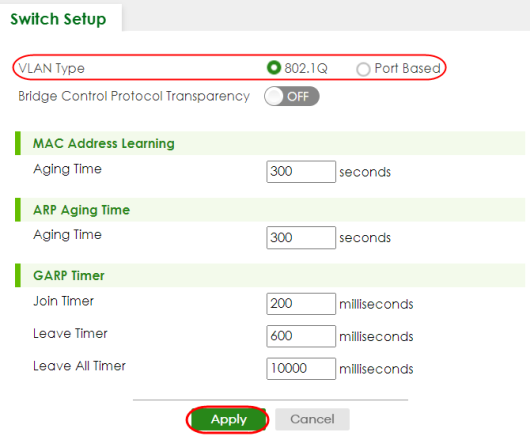
Task: Click the ARP Aging Time seconds input field
Action: [x=301, y=238]
